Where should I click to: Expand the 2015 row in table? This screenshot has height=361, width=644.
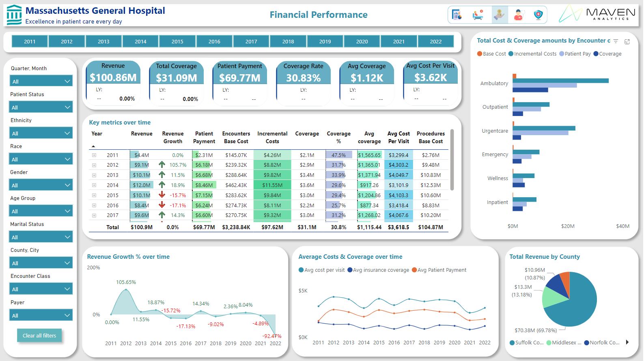(x=94, y=195)
